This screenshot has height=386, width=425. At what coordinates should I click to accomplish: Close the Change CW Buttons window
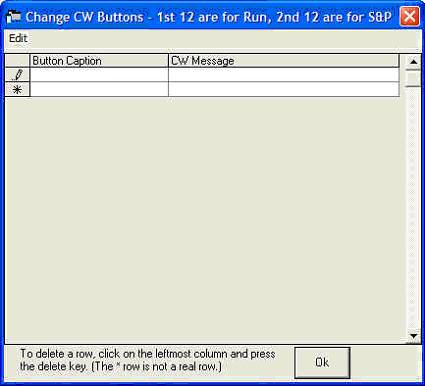tap(409, 16)
